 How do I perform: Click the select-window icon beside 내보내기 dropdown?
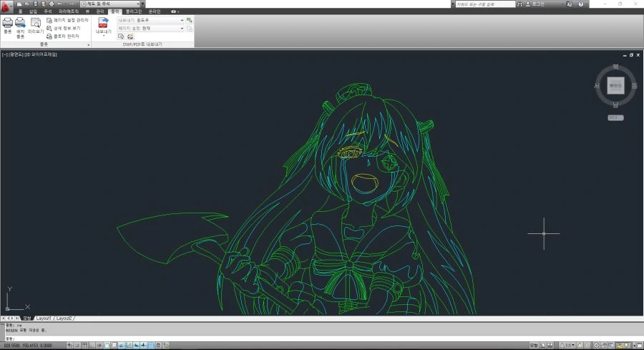190,20
